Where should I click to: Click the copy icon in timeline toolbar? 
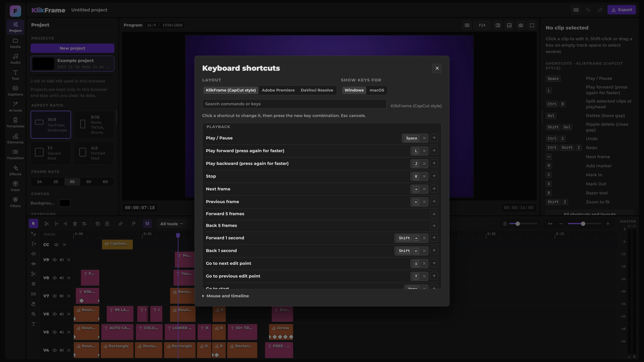point(98,224)
